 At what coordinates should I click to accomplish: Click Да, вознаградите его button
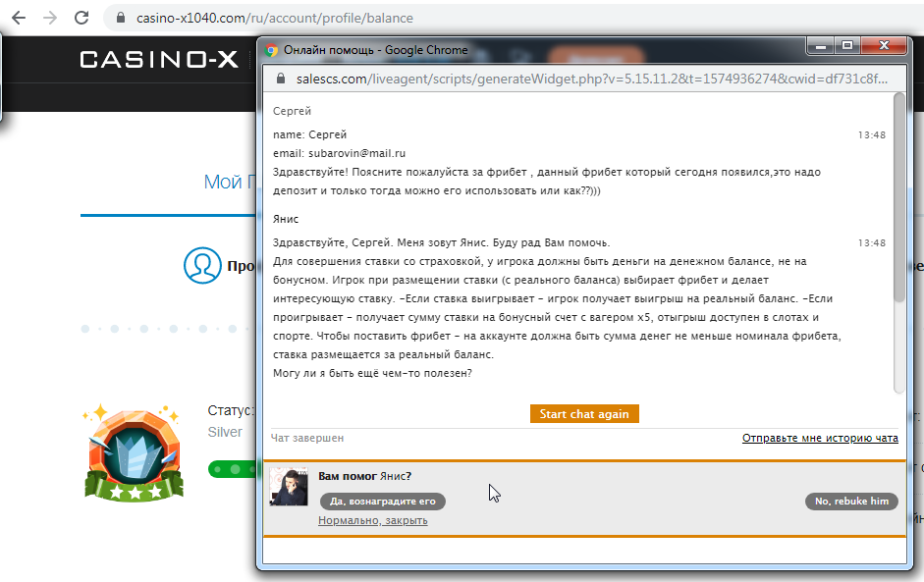pos(382,502)
